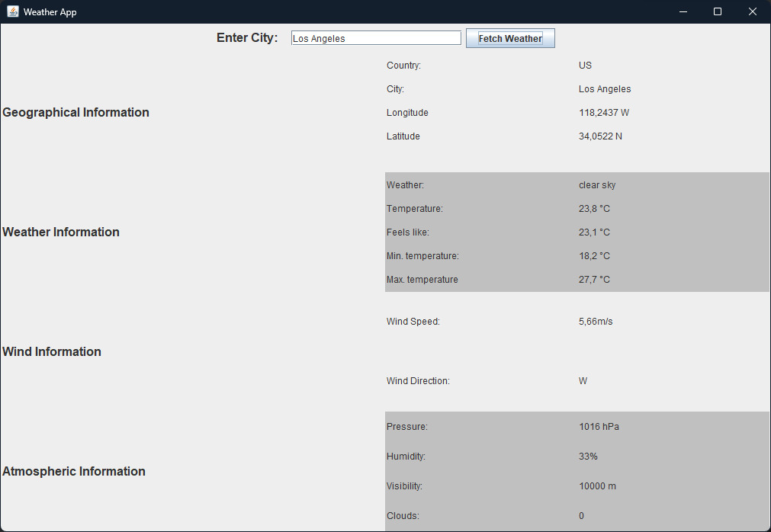771x532 pixels.
Task: Click the City value Los Angeles
Action: [604, 89]
